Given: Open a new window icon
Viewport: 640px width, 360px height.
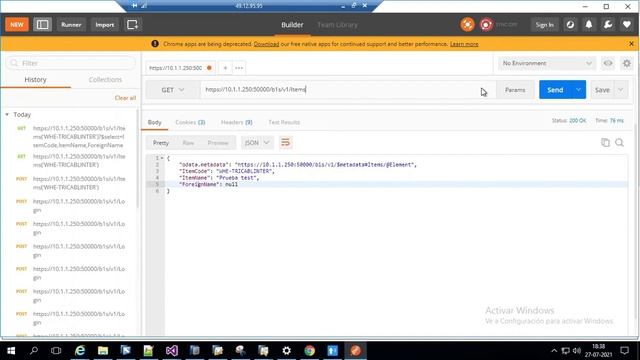Looking at the screenshot, I should tap(132, 24).
